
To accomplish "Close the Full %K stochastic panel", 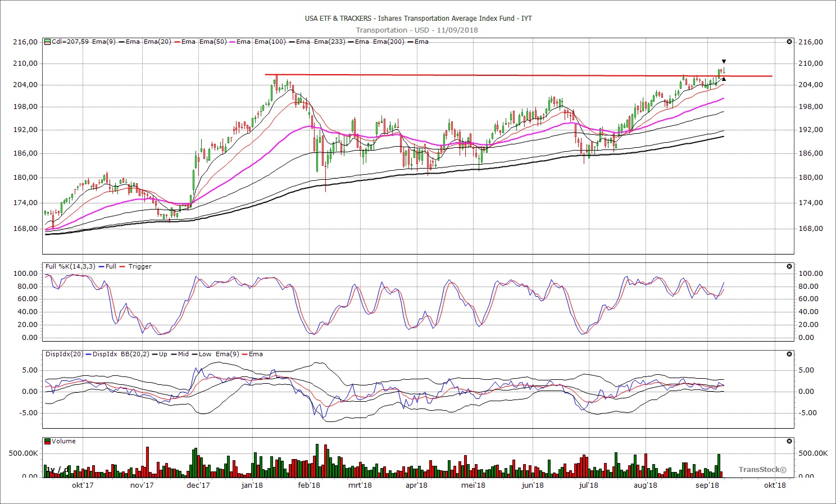I will (x=789, y=266).
